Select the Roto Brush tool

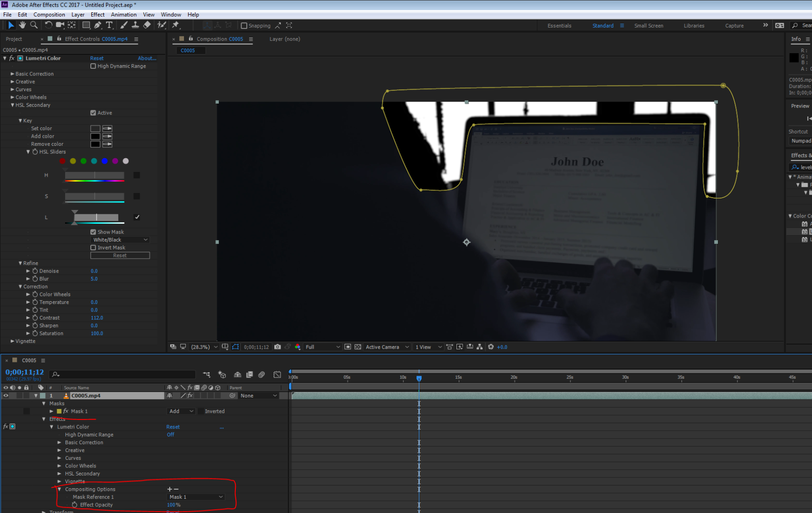click(x=162, y=25)
